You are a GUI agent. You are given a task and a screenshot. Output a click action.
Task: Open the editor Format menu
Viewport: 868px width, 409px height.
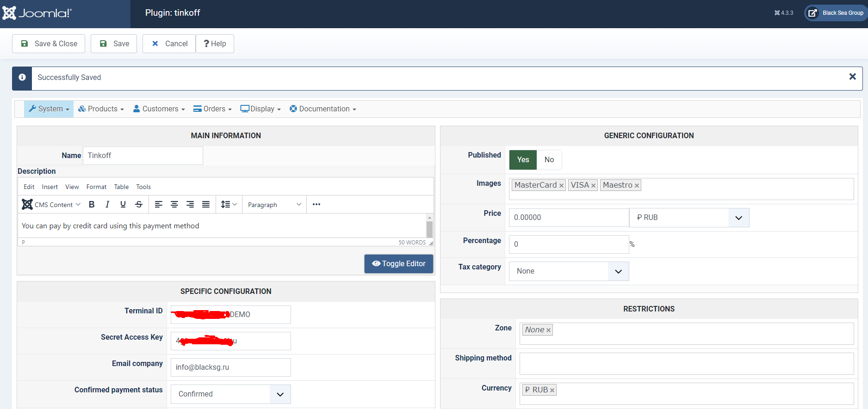point(96,187)
